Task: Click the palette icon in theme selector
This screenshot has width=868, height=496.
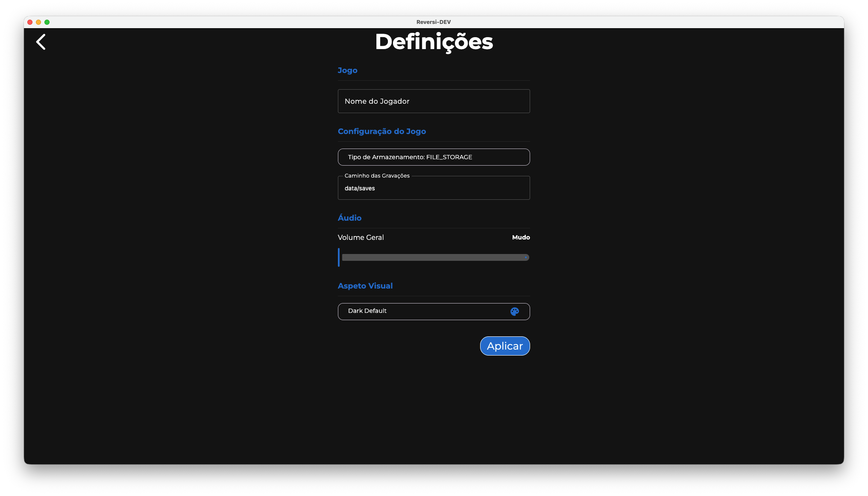Action: [514, 312]
